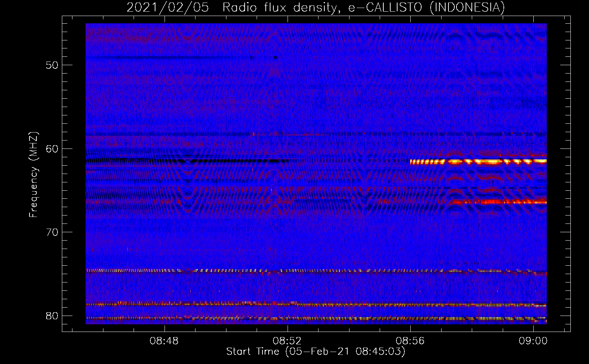Click the dotted interference line near 75 MHz
Viewport: 589px width, 364px height.
(x=316, y=271)
